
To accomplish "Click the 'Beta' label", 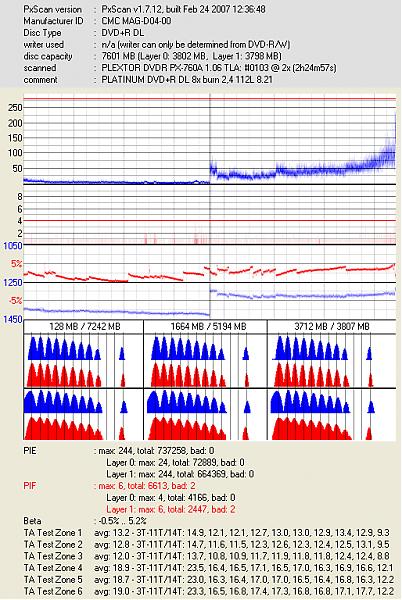I will (32, 521).
